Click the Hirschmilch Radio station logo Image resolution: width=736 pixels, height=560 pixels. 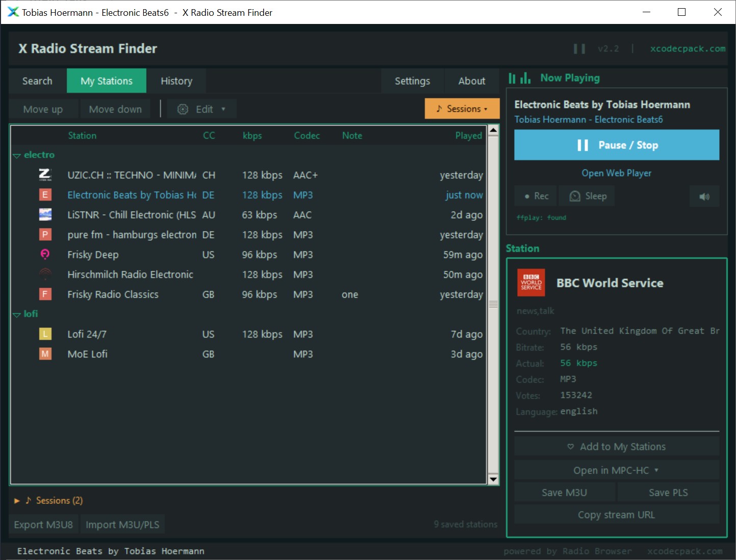click(x=45, y=274)
